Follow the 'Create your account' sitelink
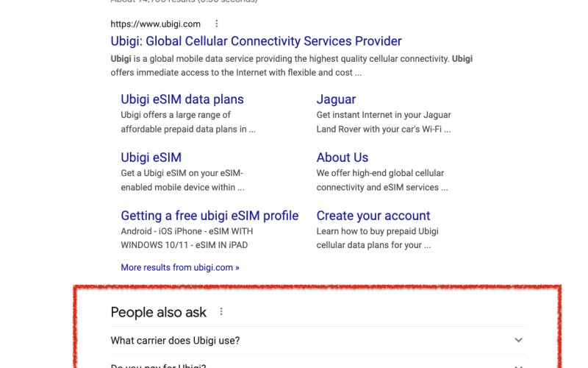588x368 pixels. pos(373,216)
